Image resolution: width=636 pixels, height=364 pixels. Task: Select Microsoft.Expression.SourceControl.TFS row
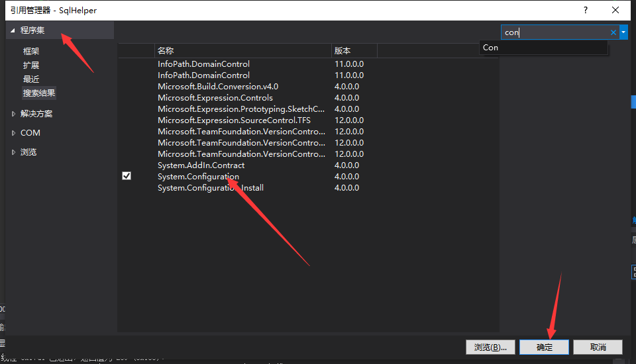308,120
